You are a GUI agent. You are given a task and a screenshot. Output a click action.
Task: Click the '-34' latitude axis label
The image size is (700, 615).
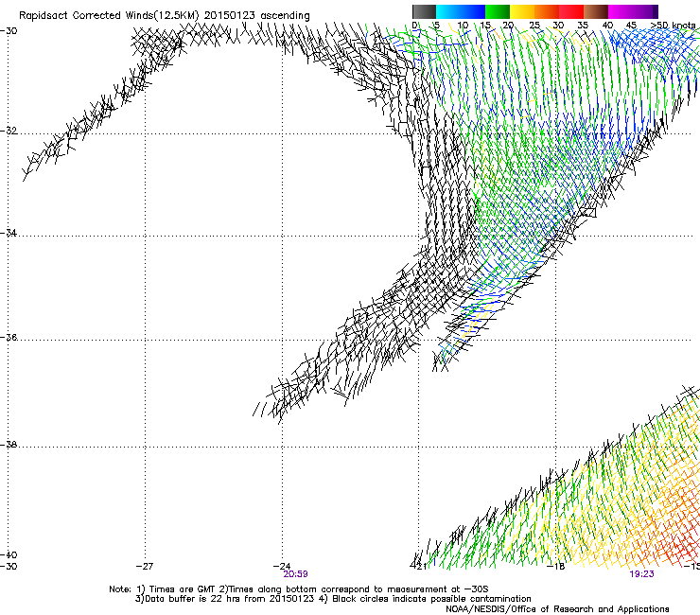coord(9,233)
